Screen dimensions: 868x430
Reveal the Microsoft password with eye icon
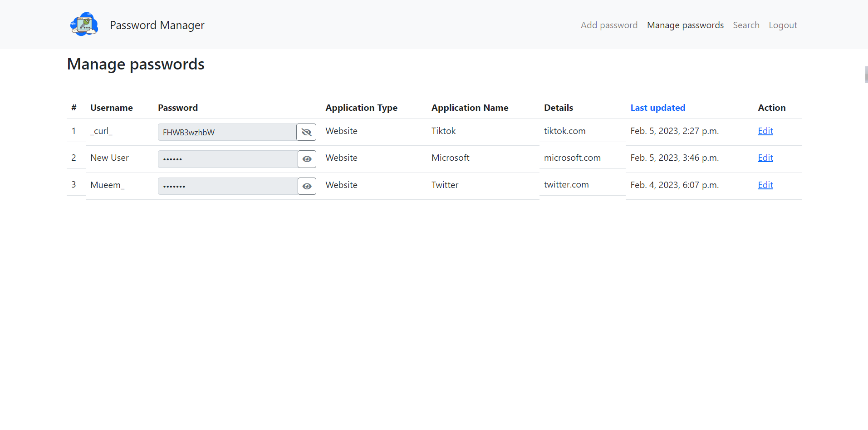coord(307,159)
